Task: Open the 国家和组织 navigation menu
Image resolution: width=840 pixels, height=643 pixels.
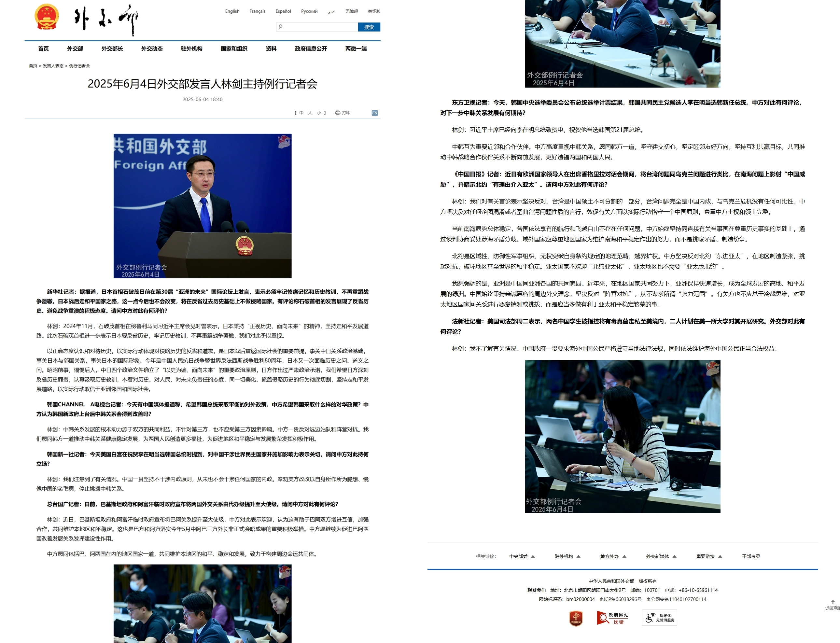Action: click(234, 49)
